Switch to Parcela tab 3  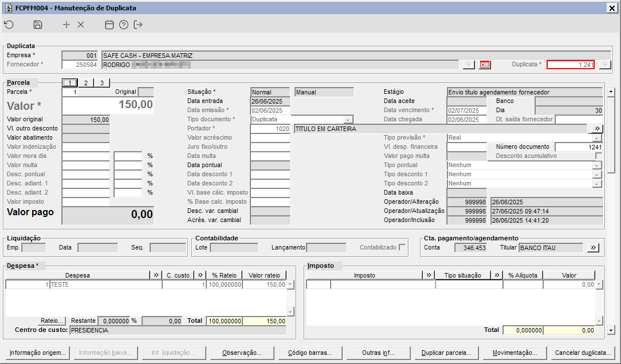[101, 83]
